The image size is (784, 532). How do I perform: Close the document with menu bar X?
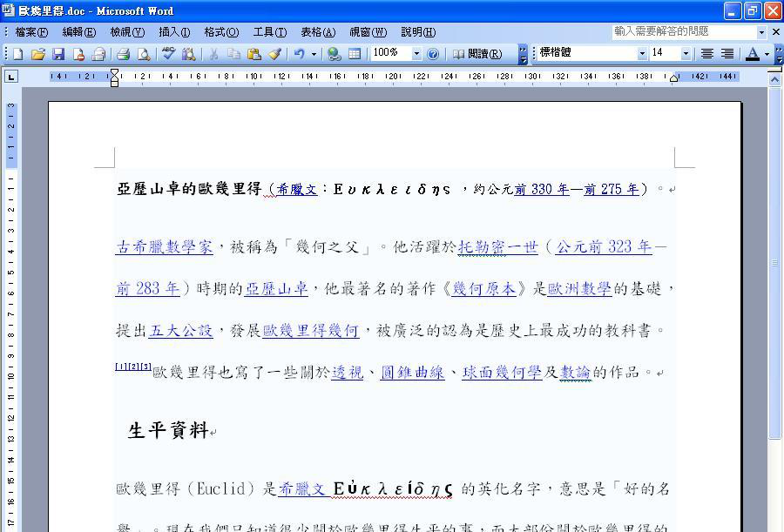coord(776,32)
